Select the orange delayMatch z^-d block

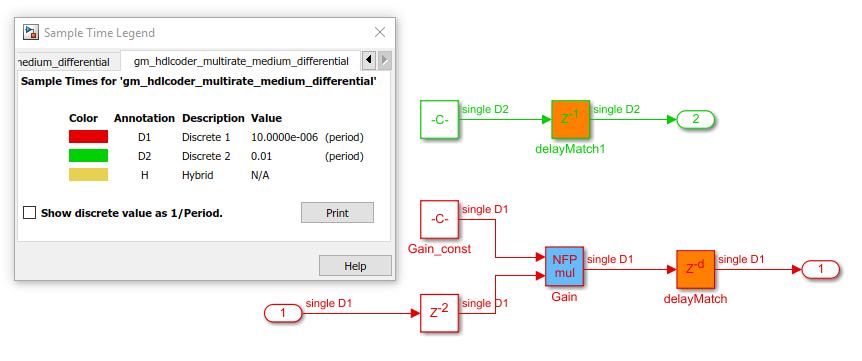(x=695, y=269)
